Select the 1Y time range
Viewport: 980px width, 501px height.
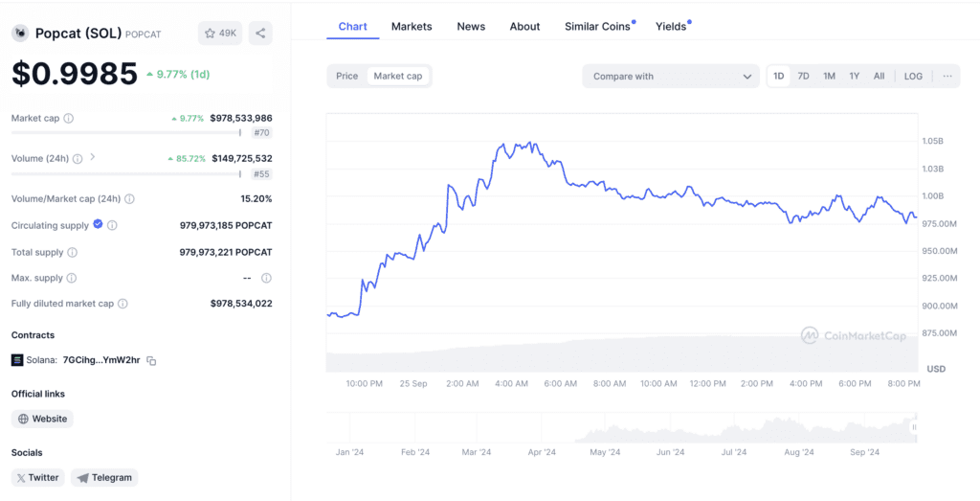855,77
